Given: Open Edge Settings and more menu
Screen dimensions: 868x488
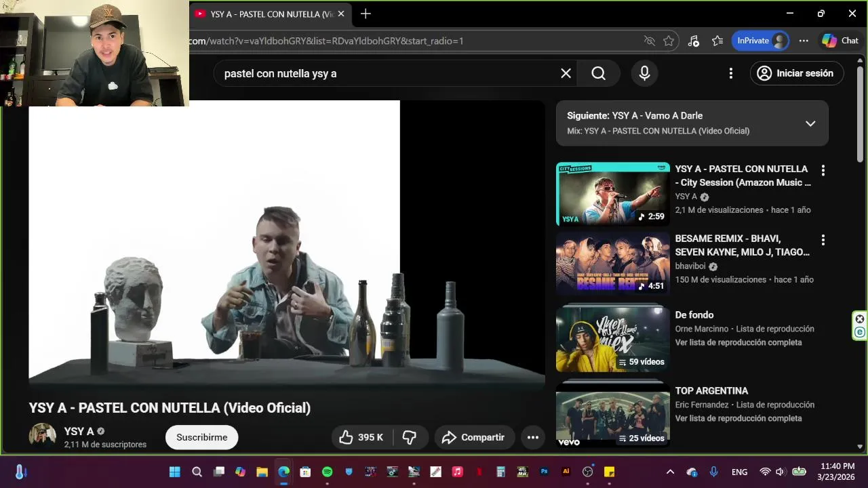Looking at the screenshot, I should 804,41.
